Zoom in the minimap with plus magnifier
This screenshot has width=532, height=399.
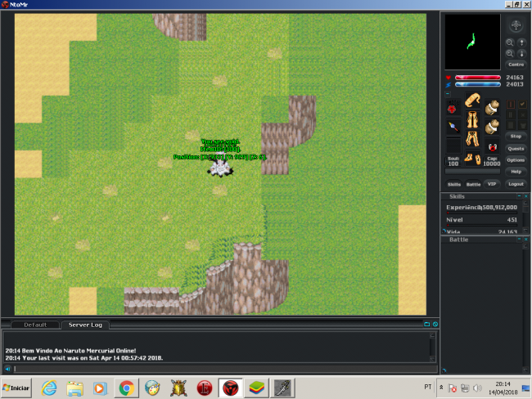tap(510, 54)
